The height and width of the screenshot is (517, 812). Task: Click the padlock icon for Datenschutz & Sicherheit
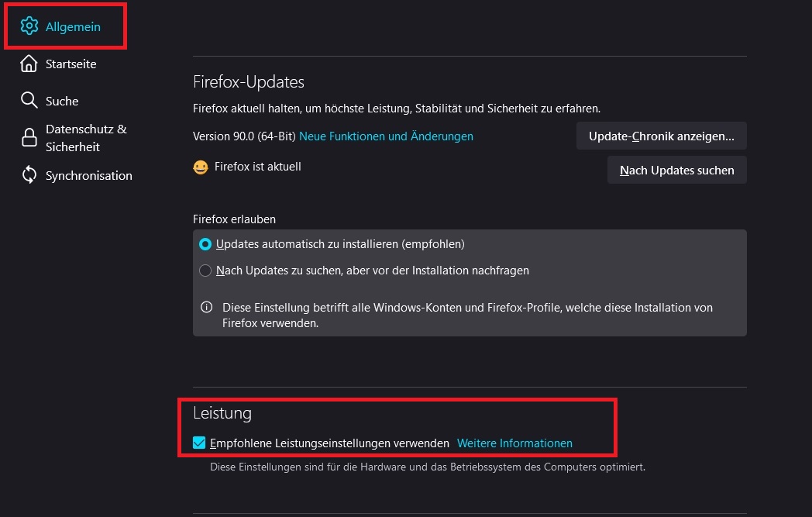coord(29,138)
